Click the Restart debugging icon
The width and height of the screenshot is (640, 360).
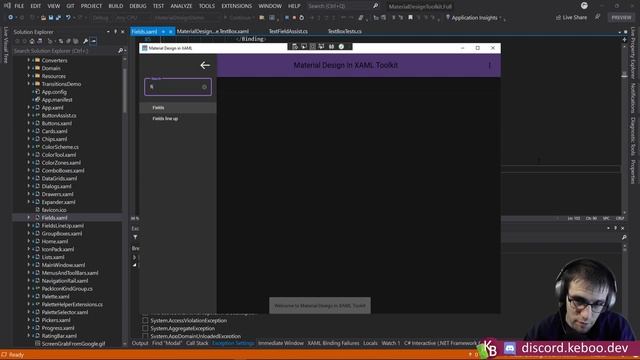302,18
